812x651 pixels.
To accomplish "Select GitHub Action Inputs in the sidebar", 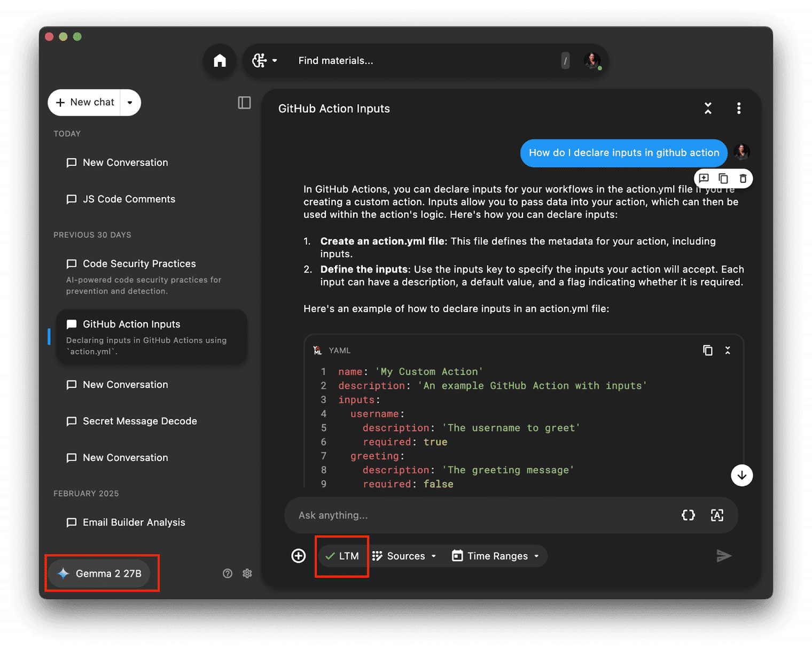I will [x=152, y=337].
